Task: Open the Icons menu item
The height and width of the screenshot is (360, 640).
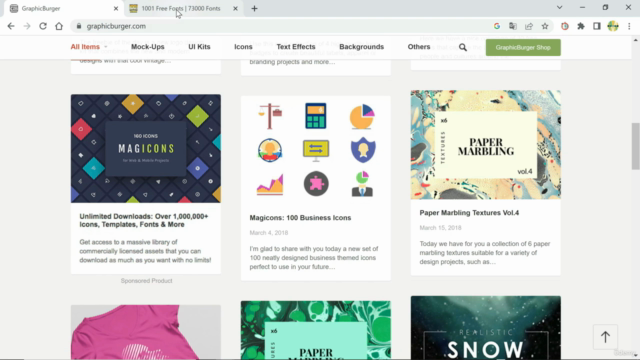Action: pyautogui.click(x=243, y=47)
